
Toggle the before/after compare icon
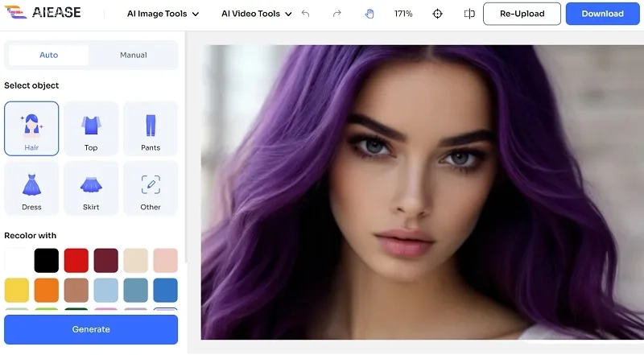[x=469, y=14]
